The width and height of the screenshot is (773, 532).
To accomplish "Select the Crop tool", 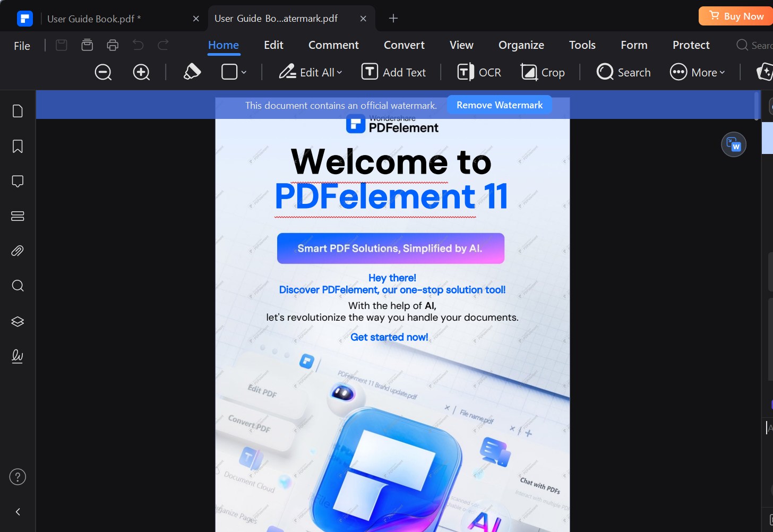I will coord(542,72).
